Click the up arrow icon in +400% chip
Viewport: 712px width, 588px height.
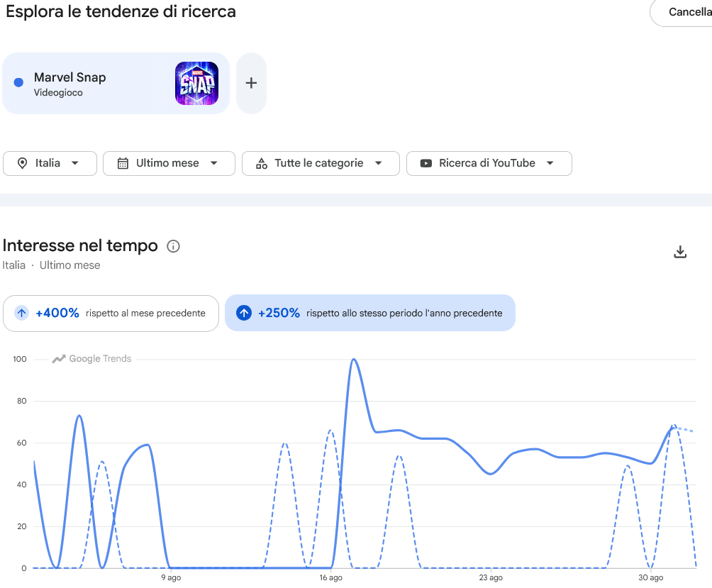[21, 313]
